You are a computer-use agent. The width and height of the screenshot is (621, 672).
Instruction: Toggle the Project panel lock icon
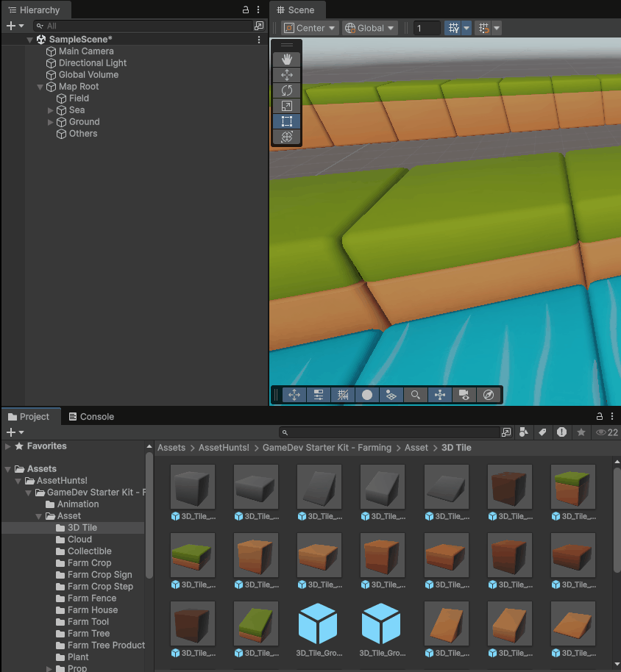coord(600,416)
